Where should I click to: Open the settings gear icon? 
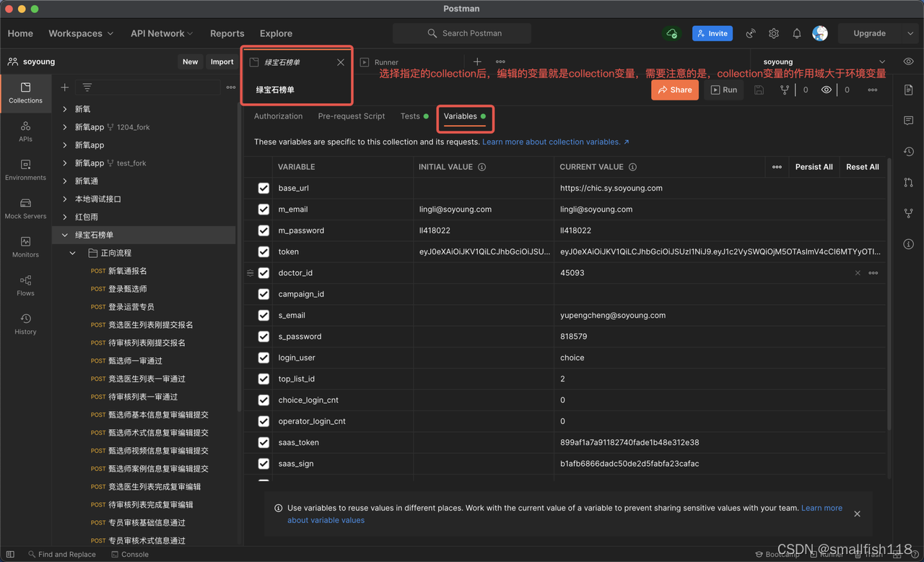pyautogui.click(x=774, y=33)
